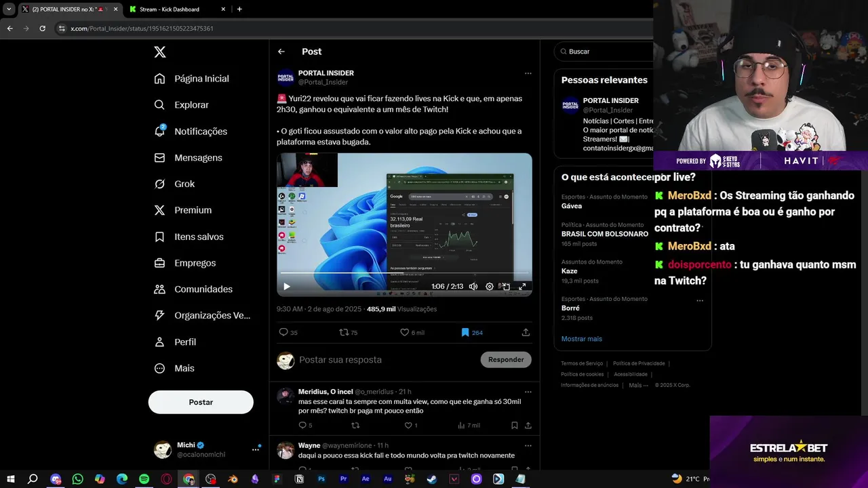The image size is (868, 488).
Task: View site information icon in address bar
Action: 62,28
